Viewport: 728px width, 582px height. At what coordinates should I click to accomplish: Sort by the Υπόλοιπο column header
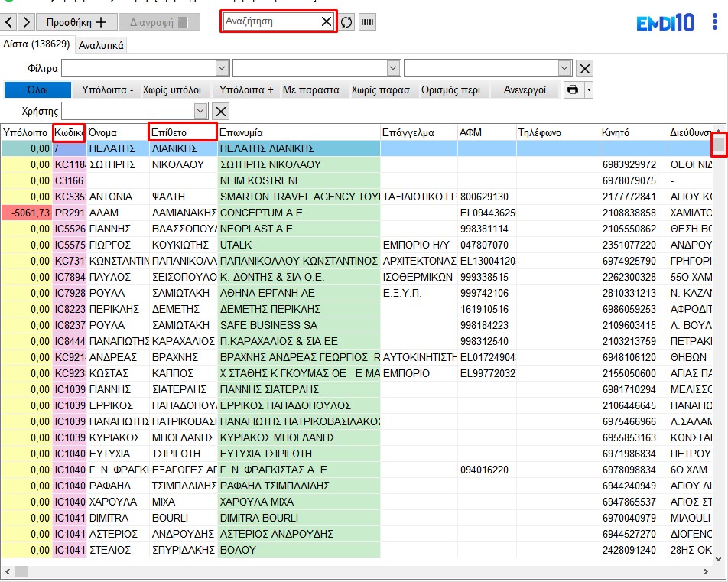[25, 132]
